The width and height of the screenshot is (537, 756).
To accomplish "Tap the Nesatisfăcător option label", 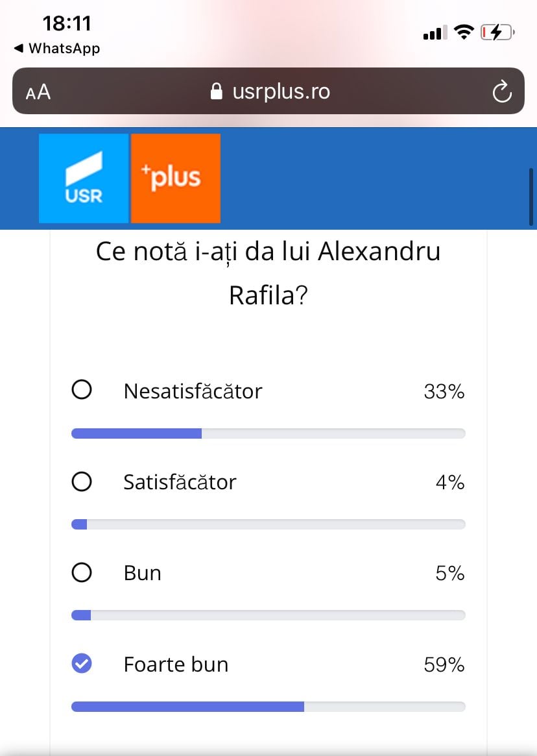I will 193,391.
